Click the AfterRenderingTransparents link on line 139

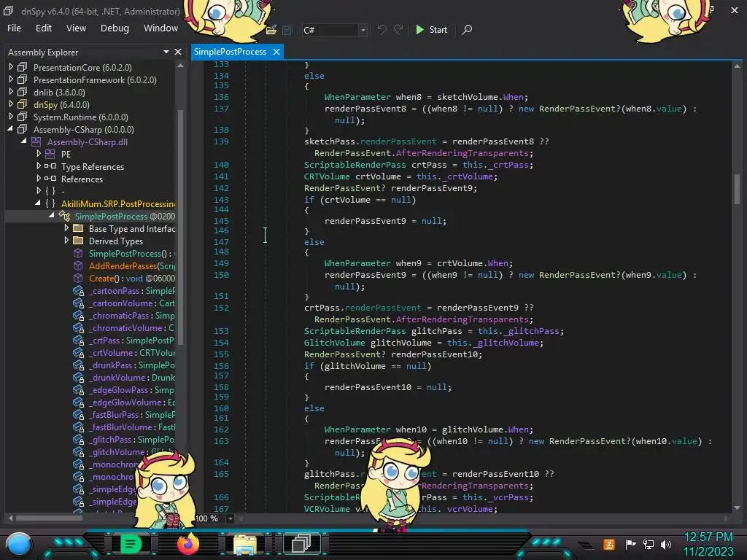(462, 153)
